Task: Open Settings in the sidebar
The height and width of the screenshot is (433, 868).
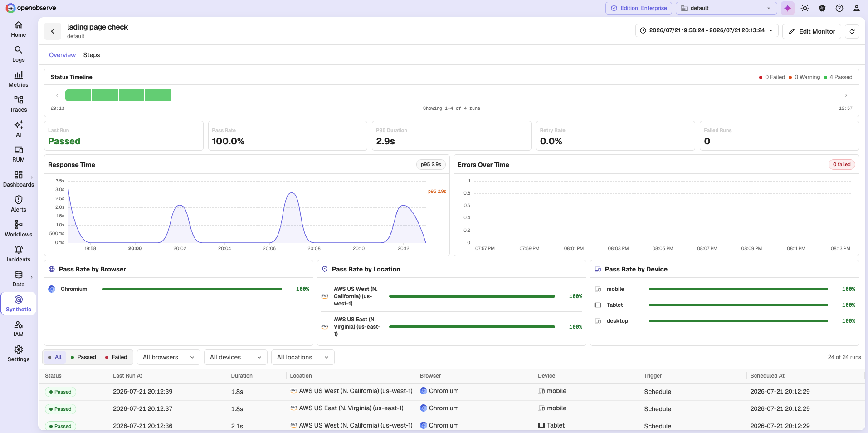Action: [x=19, y=354]
